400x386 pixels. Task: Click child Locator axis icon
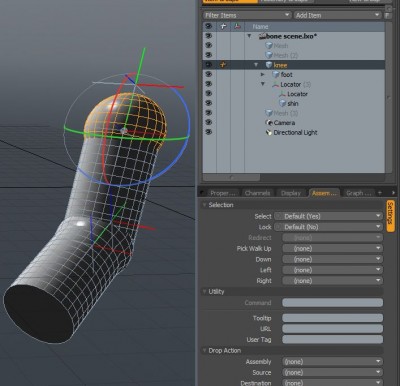[x=282, y=94]
